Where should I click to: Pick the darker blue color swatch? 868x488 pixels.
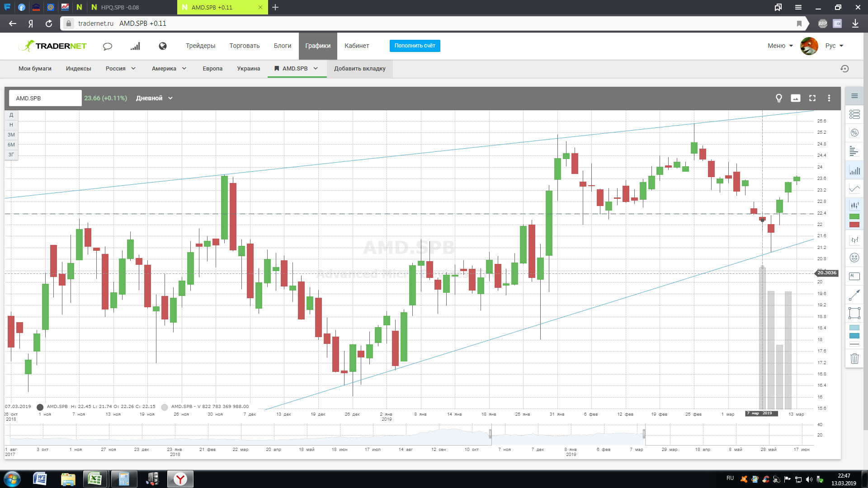pos(854,336)
